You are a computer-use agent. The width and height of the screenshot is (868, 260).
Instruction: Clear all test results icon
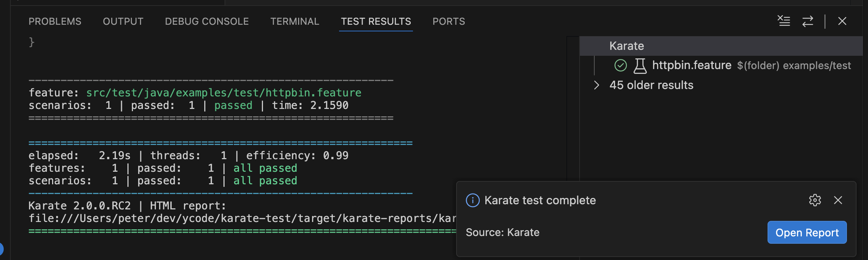[x=784, y=21]
